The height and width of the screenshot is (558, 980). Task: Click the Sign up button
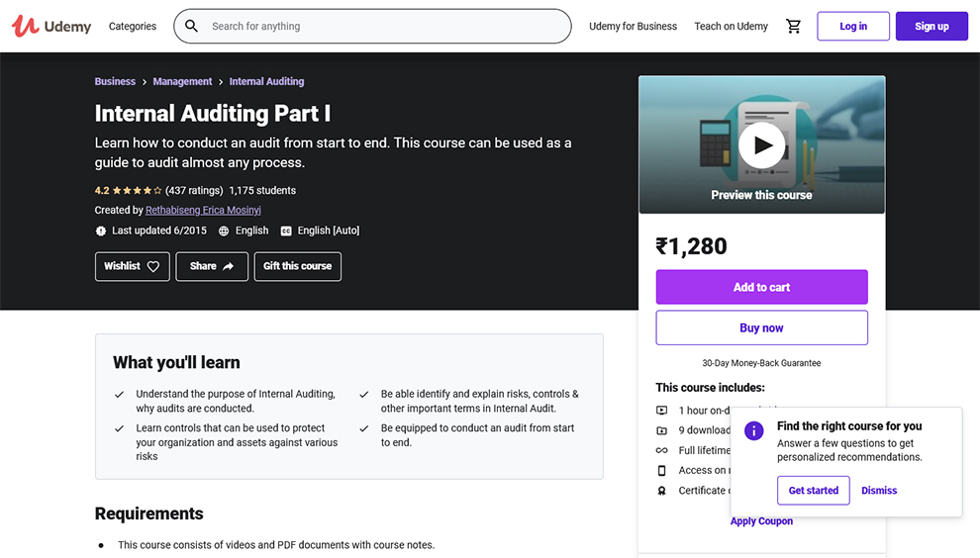(931, 27)
